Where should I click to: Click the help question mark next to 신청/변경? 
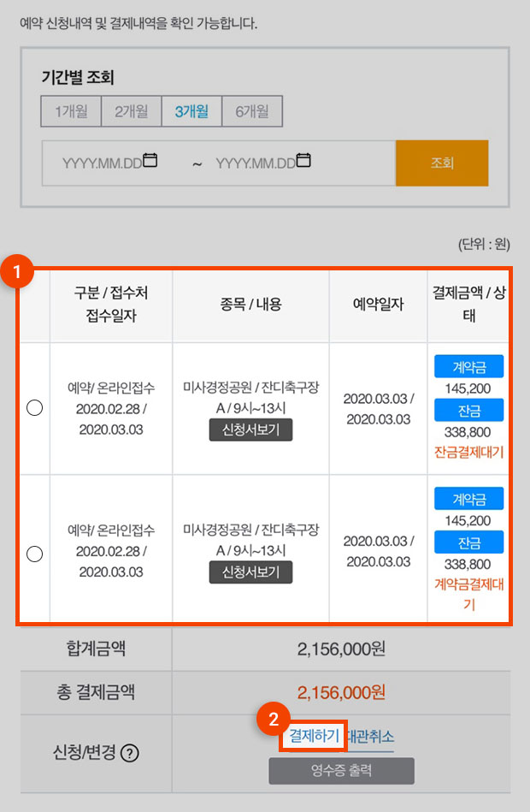pyautogui.click(x=129, y=753)
